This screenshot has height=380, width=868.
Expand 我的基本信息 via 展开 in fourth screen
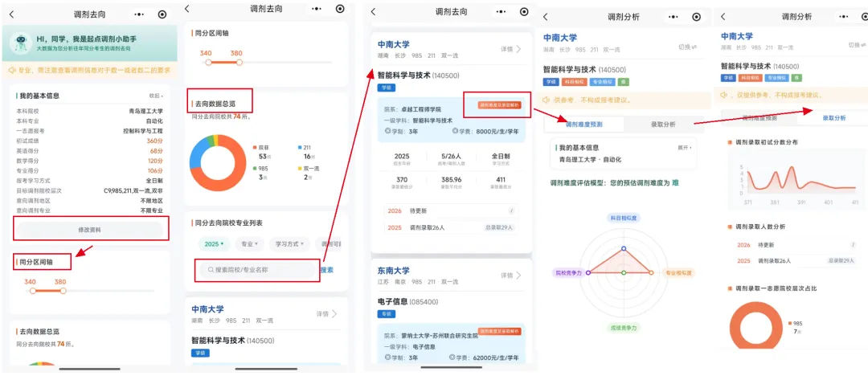[684, 148]
